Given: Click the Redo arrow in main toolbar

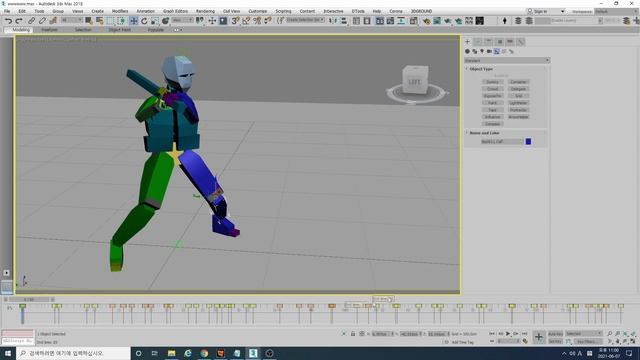Looking at the screenshot, I should click(x=19, y=21).
